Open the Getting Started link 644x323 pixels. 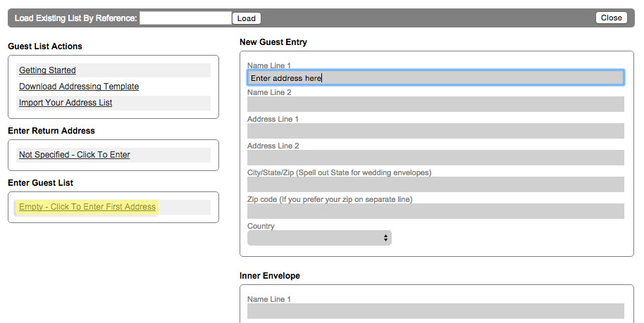pos(47,70)
